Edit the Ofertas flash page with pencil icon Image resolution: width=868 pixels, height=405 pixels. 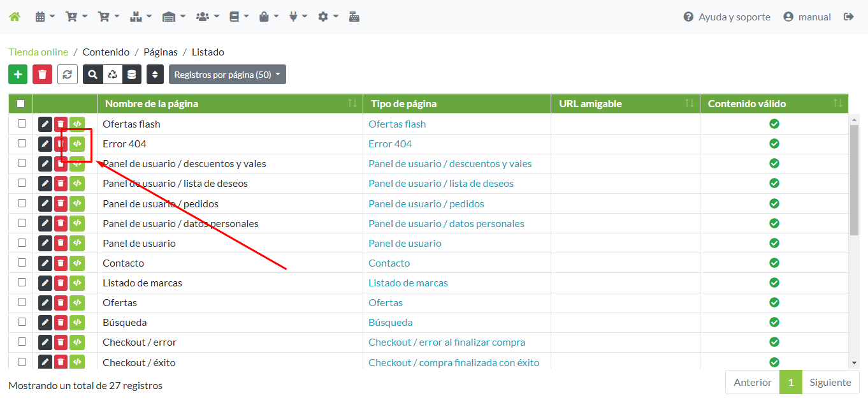(45, 124)
